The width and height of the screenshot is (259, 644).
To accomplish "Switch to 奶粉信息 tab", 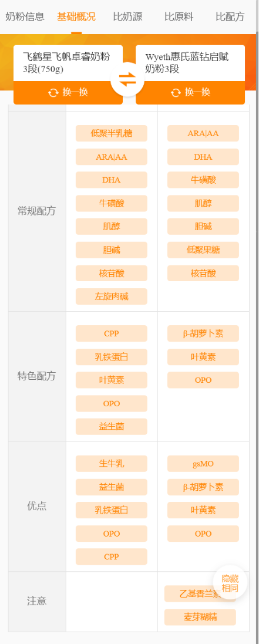I will click(x=25, y=17).
